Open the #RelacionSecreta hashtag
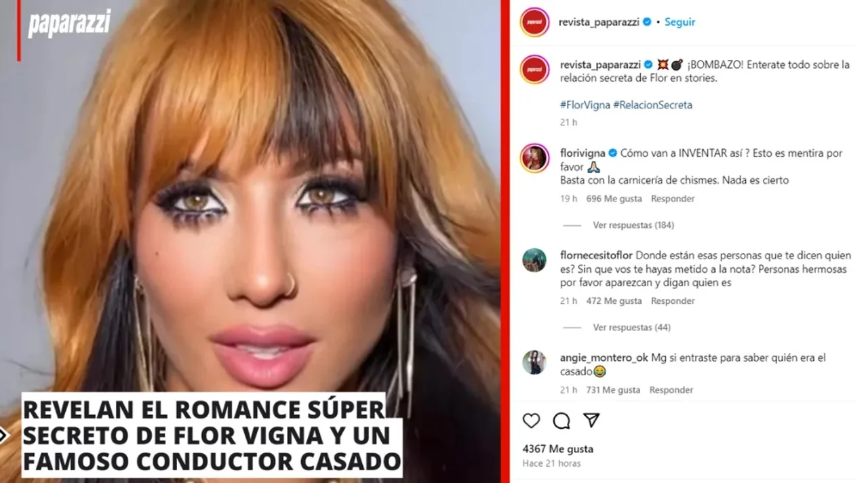This screenshot has height=483, width=868. [652, 105]
